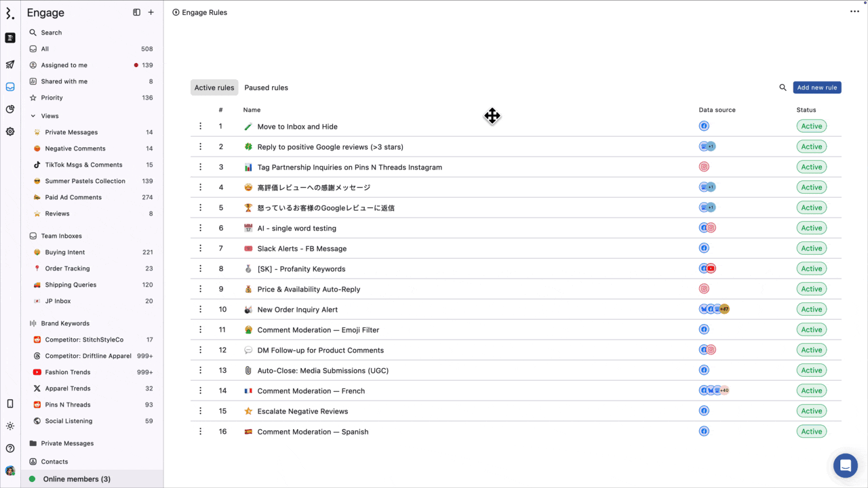Image resolution: width=868 pixels, height=488 pixels.
Task: Open options menu for rule 8 row
Action: click(200, 268)
